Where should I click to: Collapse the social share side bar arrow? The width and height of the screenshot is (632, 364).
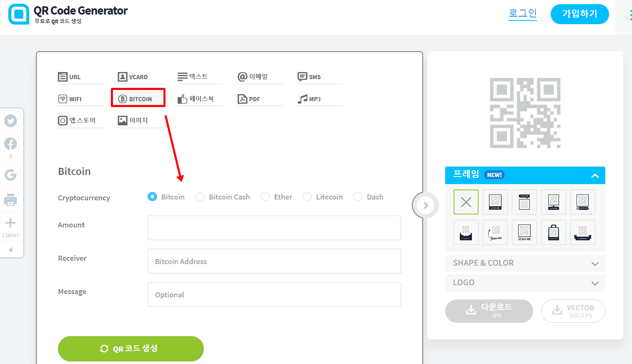(x=11, y=250)
